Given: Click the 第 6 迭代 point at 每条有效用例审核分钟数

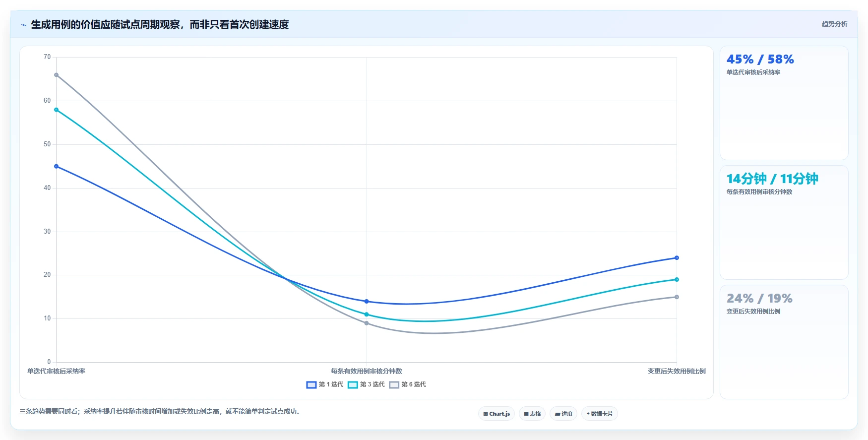Looking at the screenshot, I should pyautogui.click(x=367, y=323).
